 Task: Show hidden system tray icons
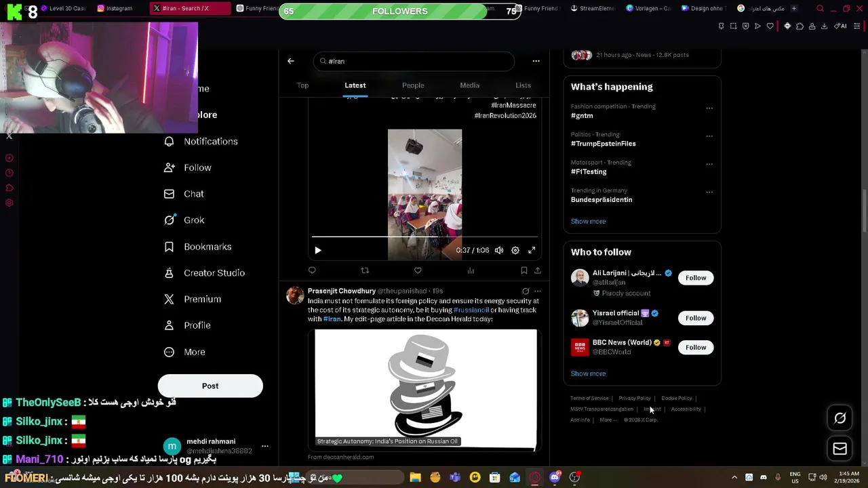coord(734,477)
